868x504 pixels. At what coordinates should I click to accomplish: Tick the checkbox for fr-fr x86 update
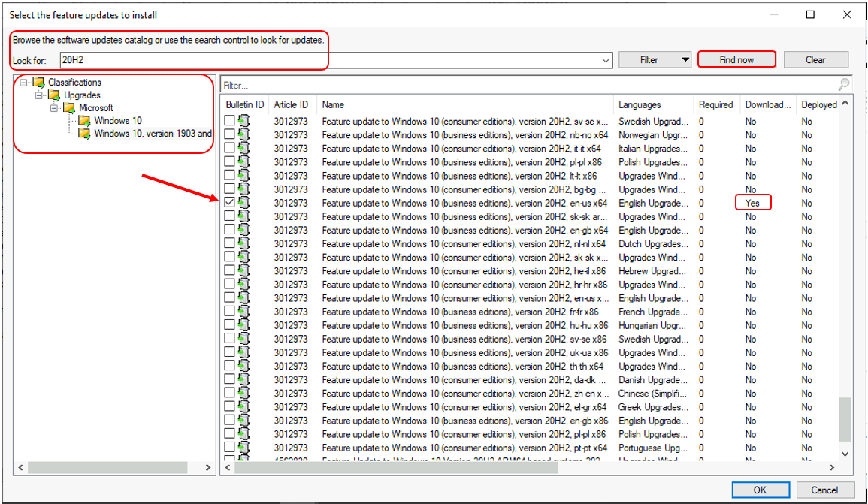click(x=230, y=312)
